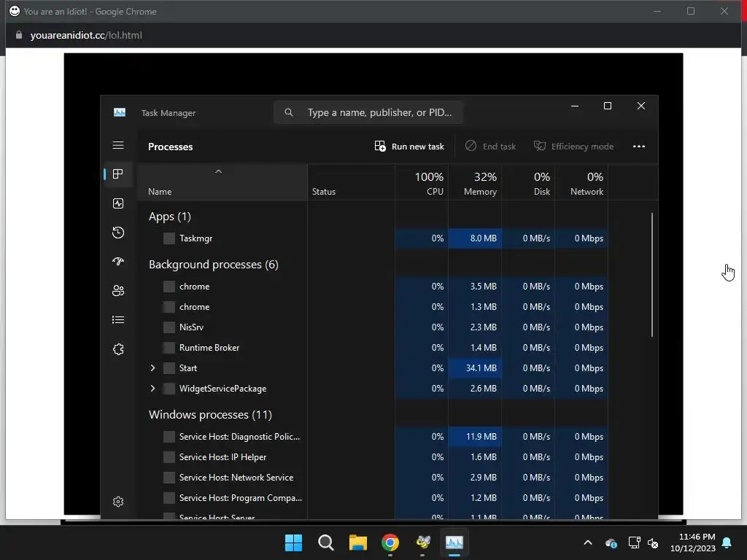Click the lock icon beside the URL
The width and height of the screenshot is (747, 560).
[19, 35]
